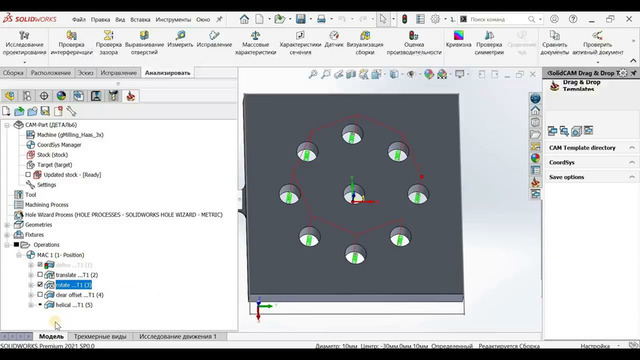Open the Вставка menu

[x=140, y=19]
